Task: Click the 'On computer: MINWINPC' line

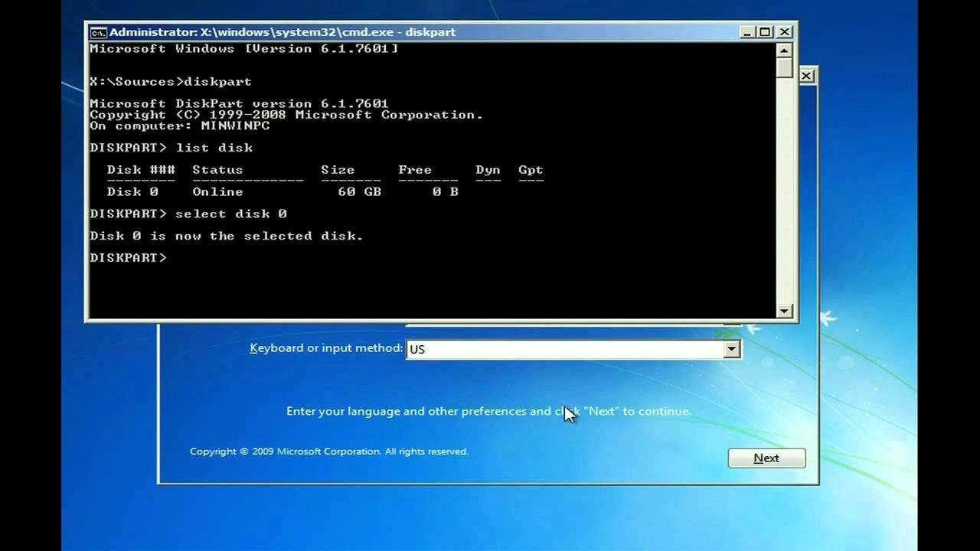Action: [179, 126]
